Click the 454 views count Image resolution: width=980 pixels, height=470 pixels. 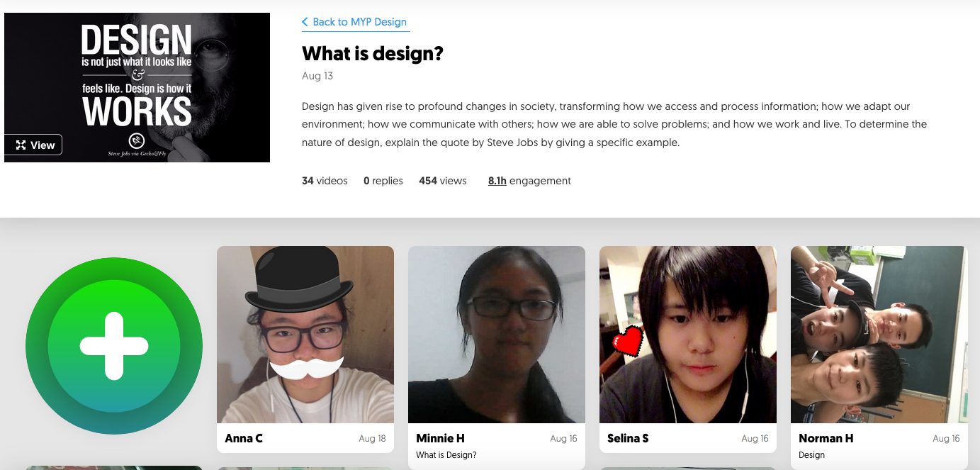(x=442, y=181)
